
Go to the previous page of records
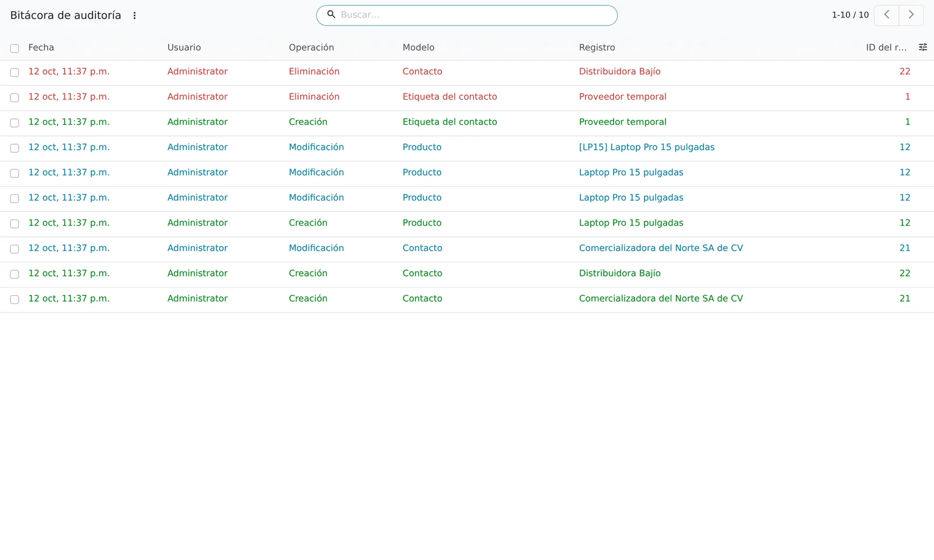(x=886, y=15)
